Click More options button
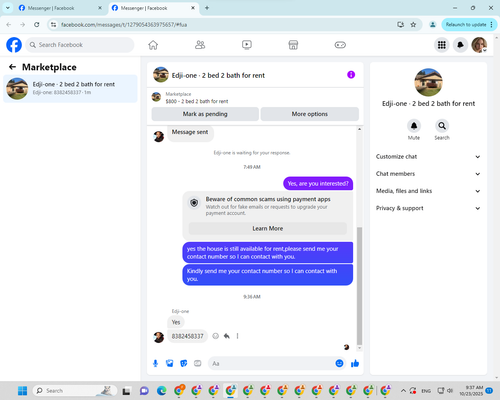 pos(310,114)
